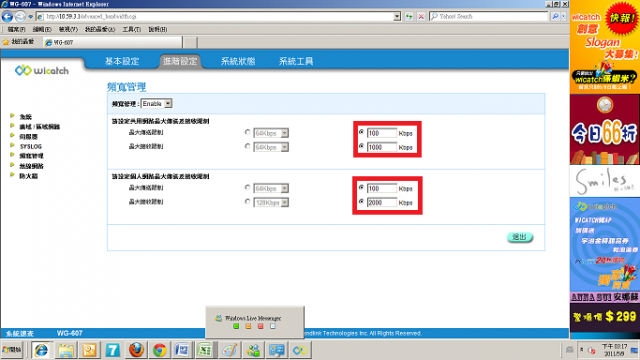Open the 防火牆 sidebar link
The image size is (640, 360).
click(29, 176)
